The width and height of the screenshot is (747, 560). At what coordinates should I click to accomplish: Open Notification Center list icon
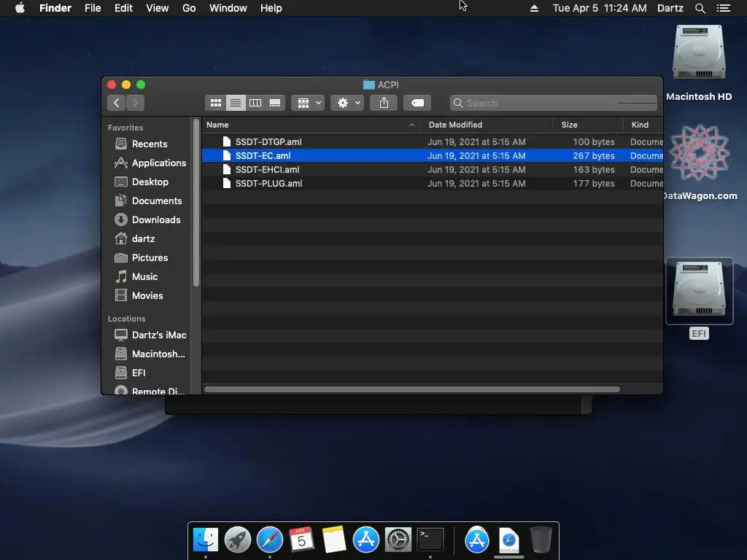click(723, 8)
